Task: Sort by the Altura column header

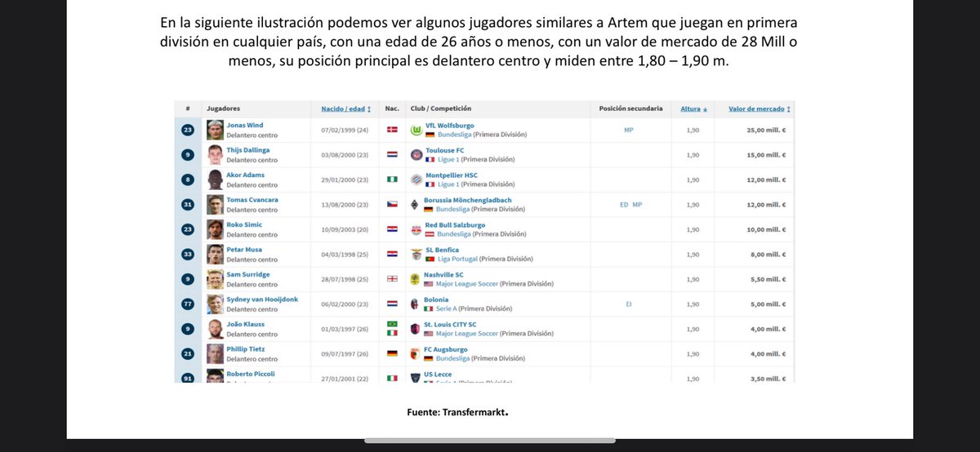Action: [x=693, y=109]
